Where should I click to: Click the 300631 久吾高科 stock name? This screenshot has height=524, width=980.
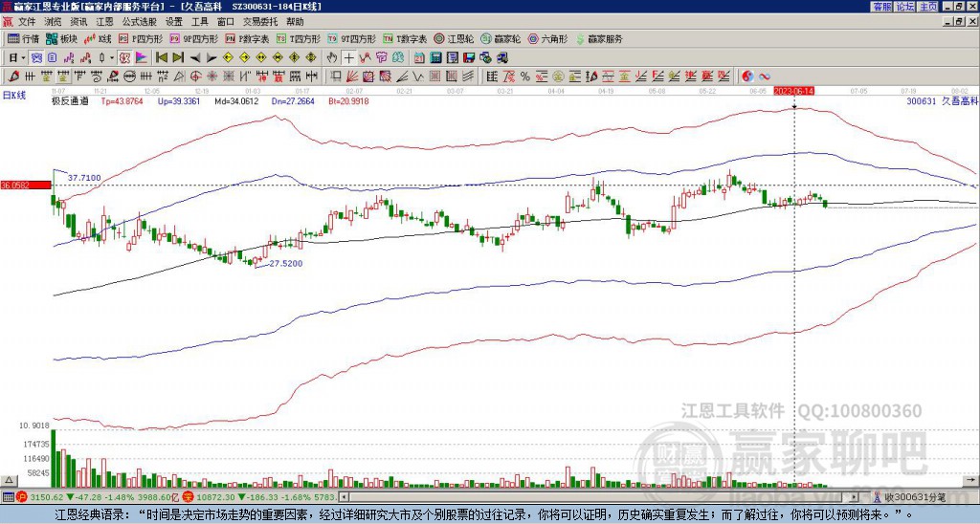click(942, 100)
